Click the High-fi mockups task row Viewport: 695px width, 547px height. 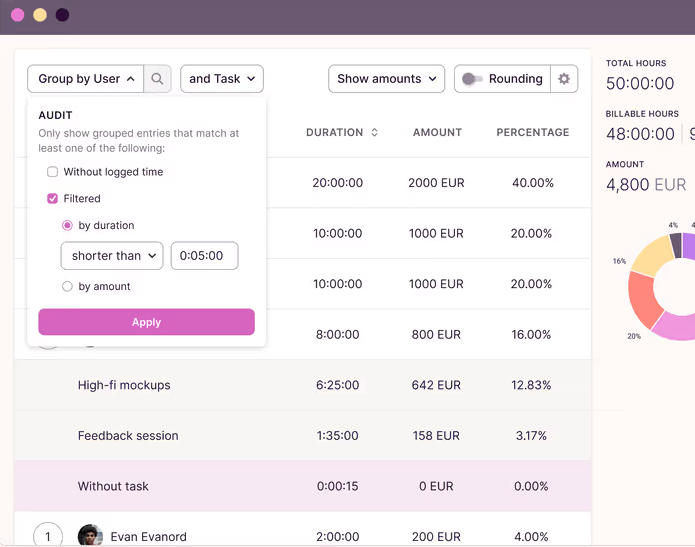click(303, 385)
